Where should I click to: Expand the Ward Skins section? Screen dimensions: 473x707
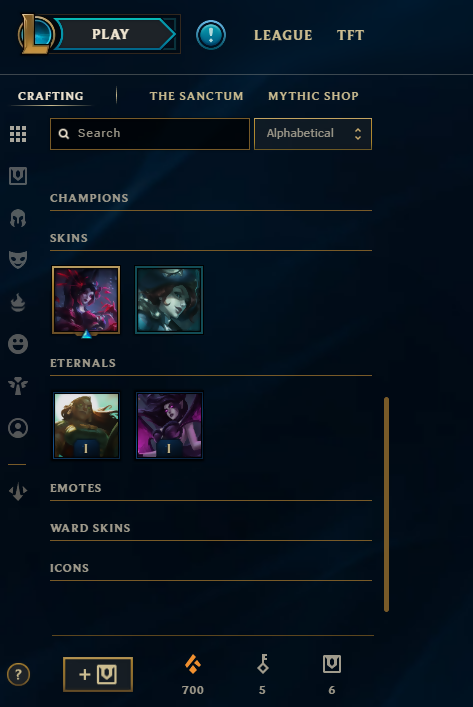(x=90, y=528)
